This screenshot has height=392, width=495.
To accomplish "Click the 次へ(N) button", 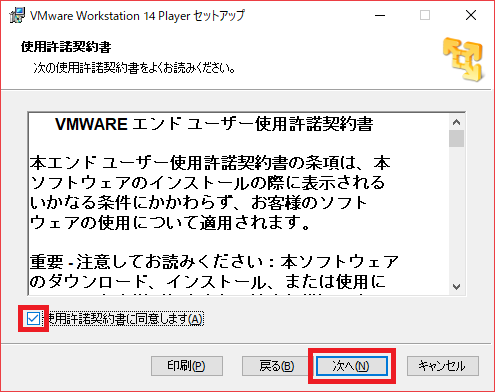I will pos(352,366).
